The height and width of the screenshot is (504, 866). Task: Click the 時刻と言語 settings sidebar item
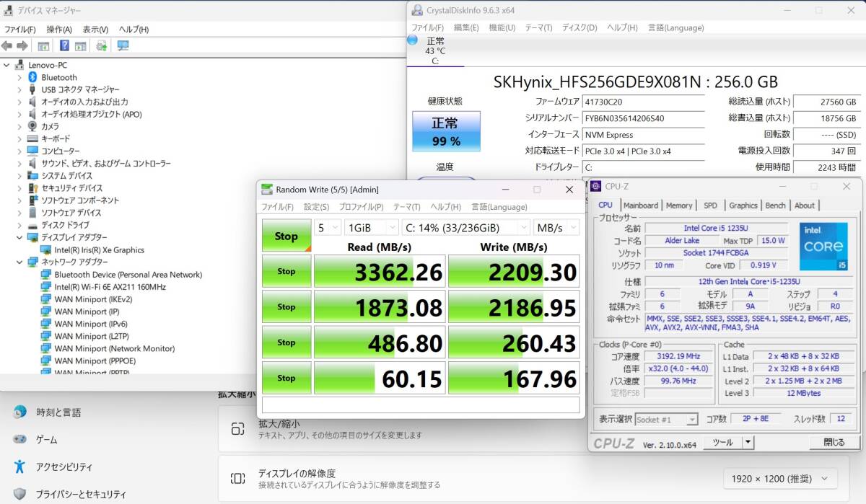pos(58,412)
